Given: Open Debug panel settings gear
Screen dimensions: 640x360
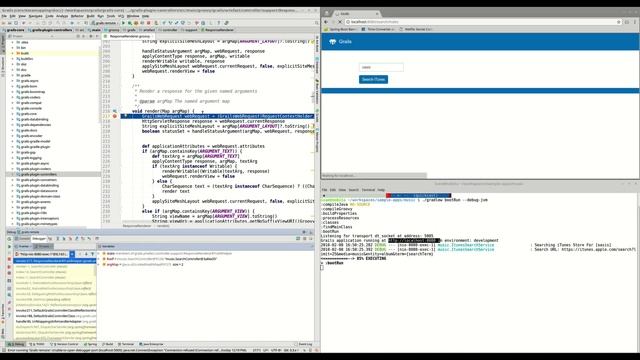Looking at the screenshot, I should point(304,232).
